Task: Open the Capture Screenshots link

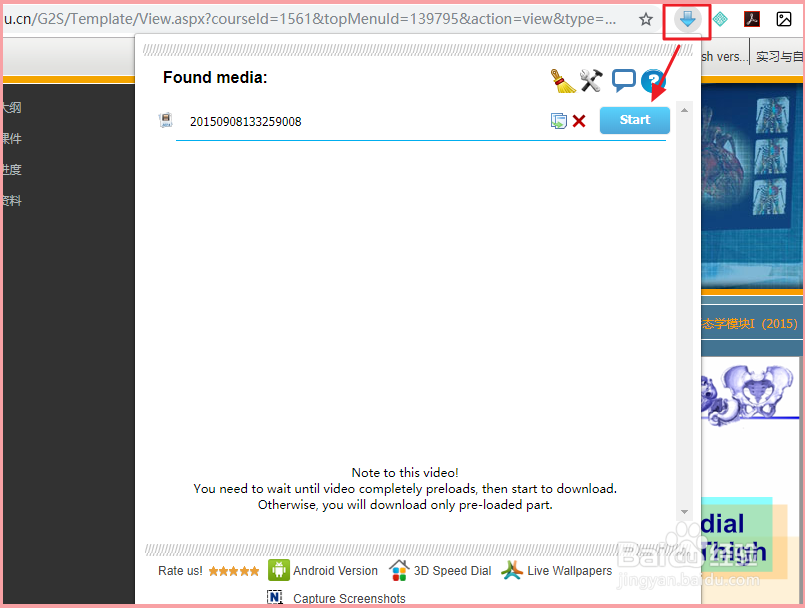Action: click(349, 598)
